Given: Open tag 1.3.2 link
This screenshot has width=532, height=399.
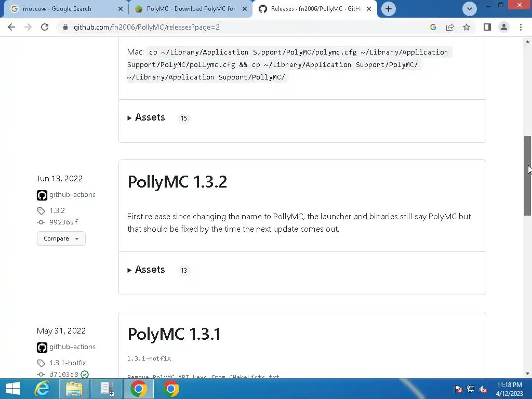Looking at the screenshot, I should [x=57, y=210].
